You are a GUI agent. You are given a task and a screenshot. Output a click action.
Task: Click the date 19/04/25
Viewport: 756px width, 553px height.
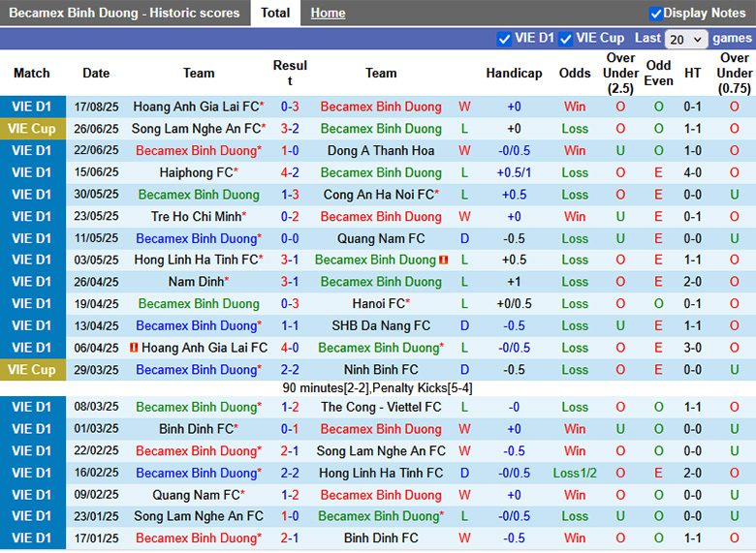(x=96, y=303)
